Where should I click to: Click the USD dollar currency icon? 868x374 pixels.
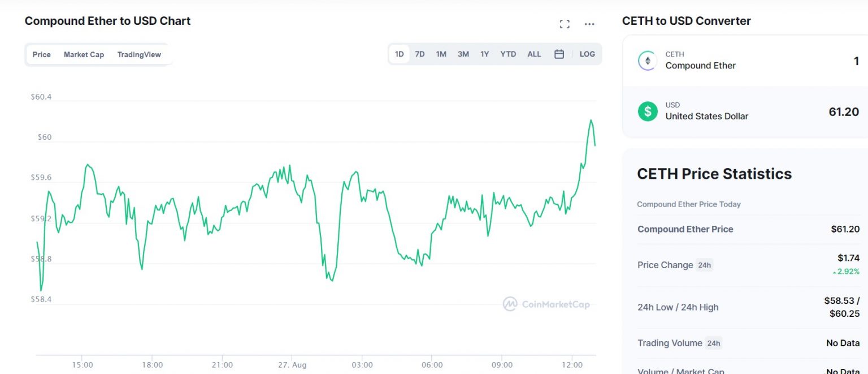tap(647, 111)
